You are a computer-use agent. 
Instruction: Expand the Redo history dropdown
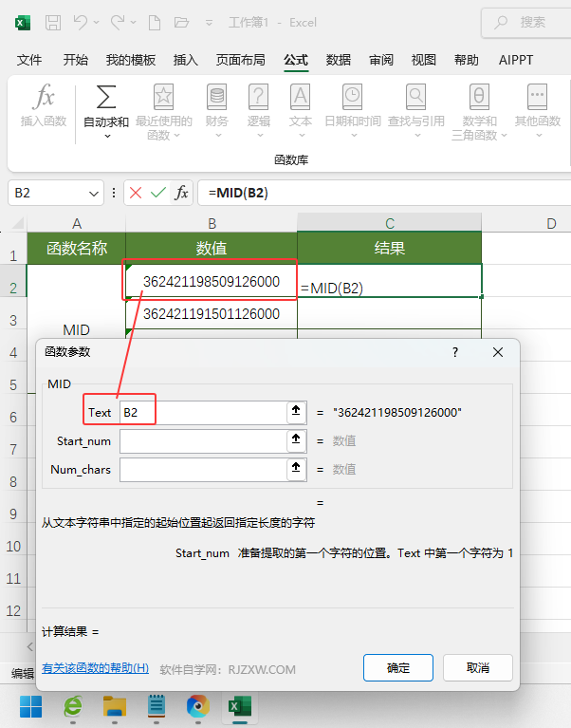click(x=133, y=22)
